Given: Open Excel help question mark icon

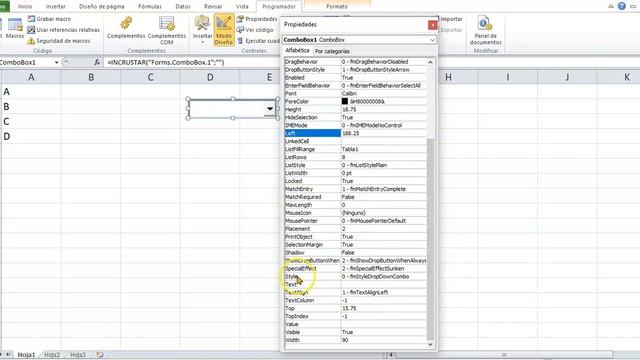Looking at the screenshot, I should tap(622, 6).
